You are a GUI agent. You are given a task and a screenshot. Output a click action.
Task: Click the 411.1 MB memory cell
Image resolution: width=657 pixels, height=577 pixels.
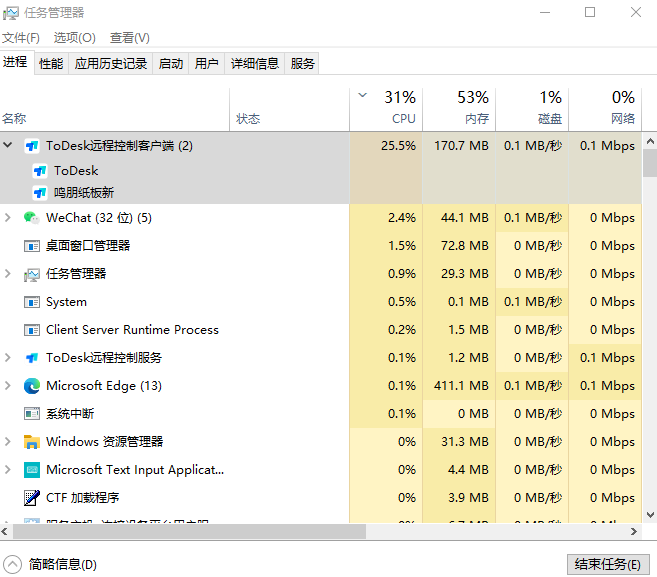point(459,386)
